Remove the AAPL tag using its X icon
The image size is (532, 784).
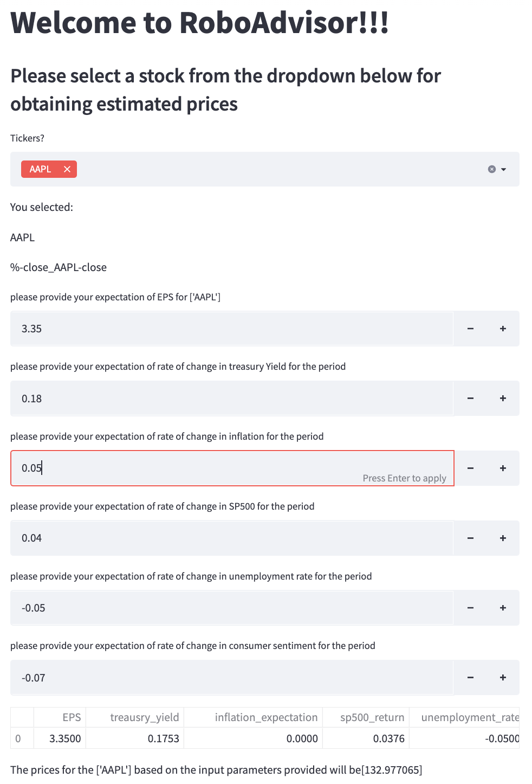67,169
